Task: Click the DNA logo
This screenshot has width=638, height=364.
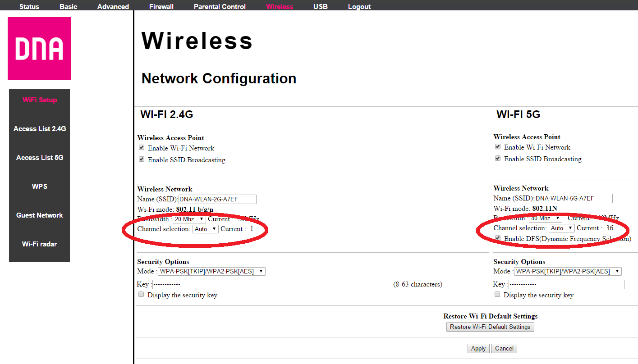Action: 39,49
